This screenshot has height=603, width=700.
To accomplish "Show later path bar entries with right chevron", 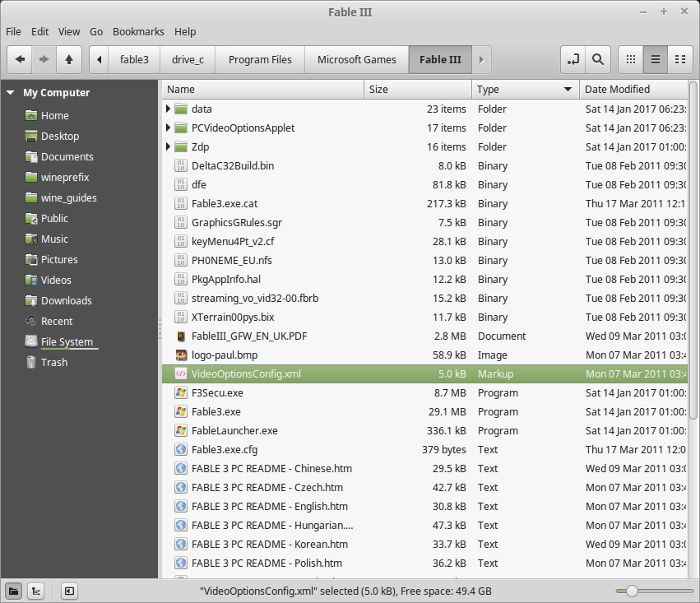I will (x=481, y=59).
